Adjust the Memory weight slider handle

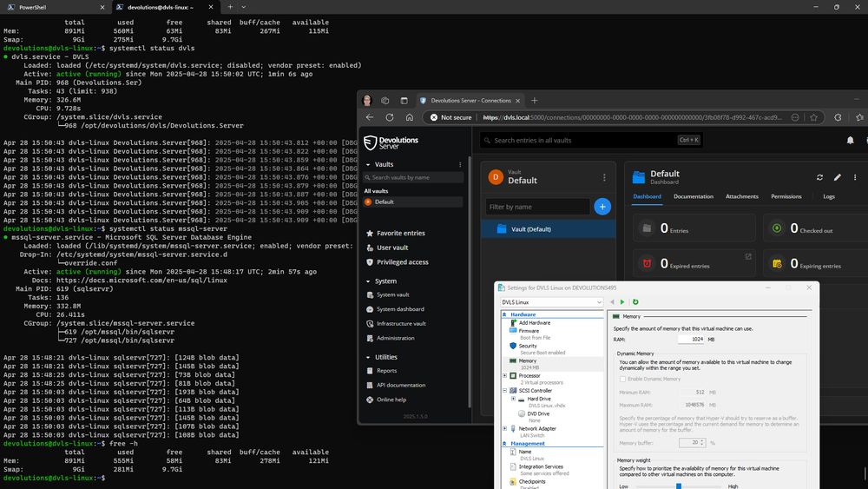pos(678,486)
